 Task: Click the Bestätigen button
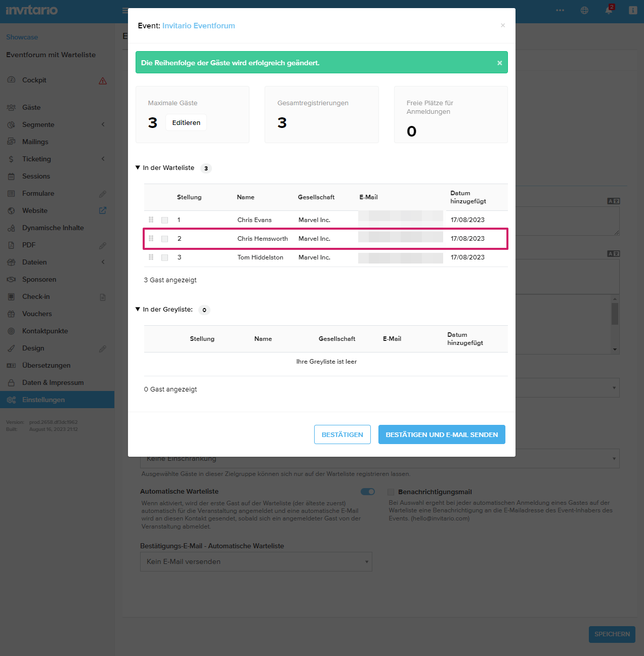click(x=342, y=434)
